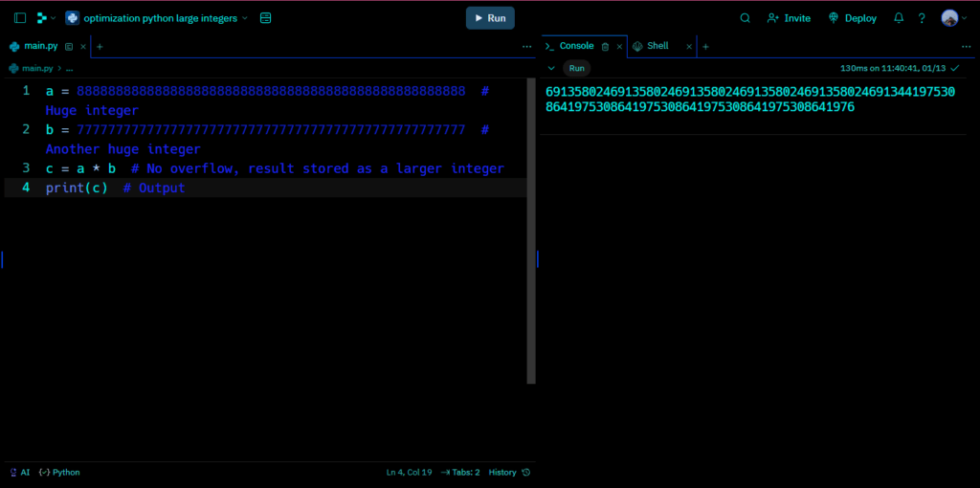Change the Tabs: 2 indentation setting
The image size is (980, 488).
[460, 473]
